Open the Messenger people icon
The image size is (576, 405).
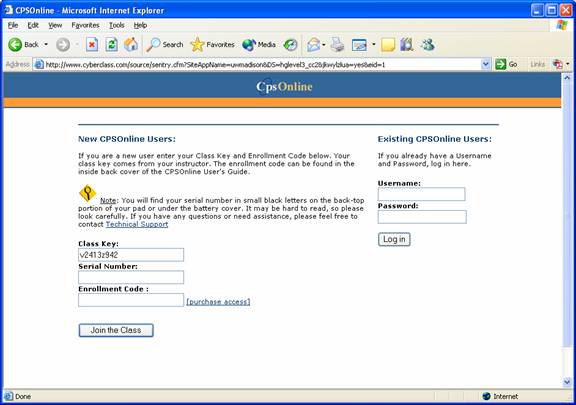click(x=428, y=45)
